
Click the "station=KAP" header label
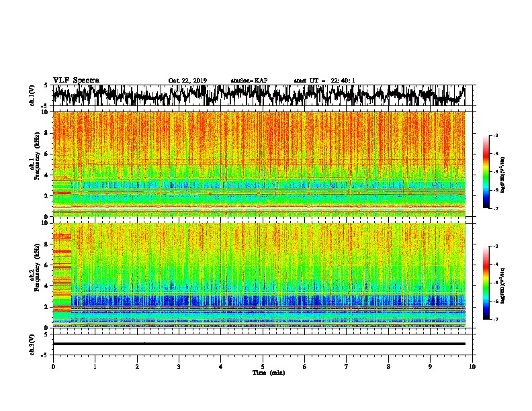click(249, 81)
